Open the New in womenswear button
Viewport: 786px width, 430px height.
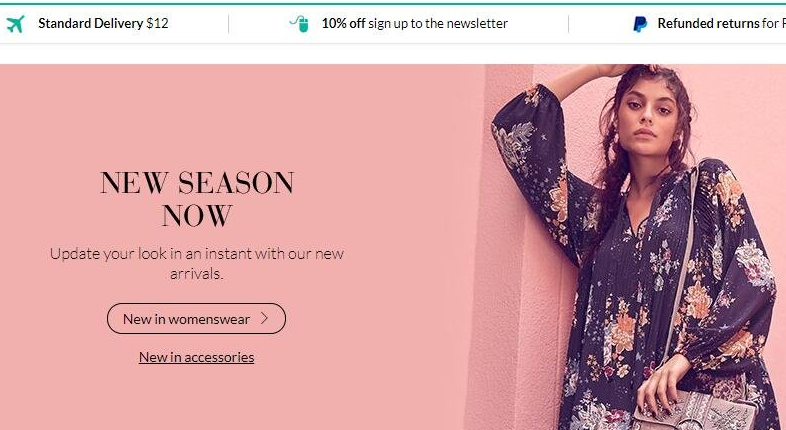tap(196, 318)
